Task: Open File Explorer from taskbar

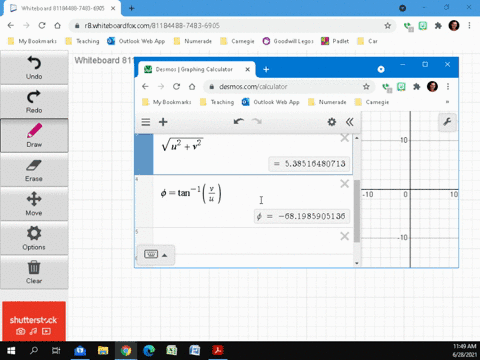Action: coord(103,351)
